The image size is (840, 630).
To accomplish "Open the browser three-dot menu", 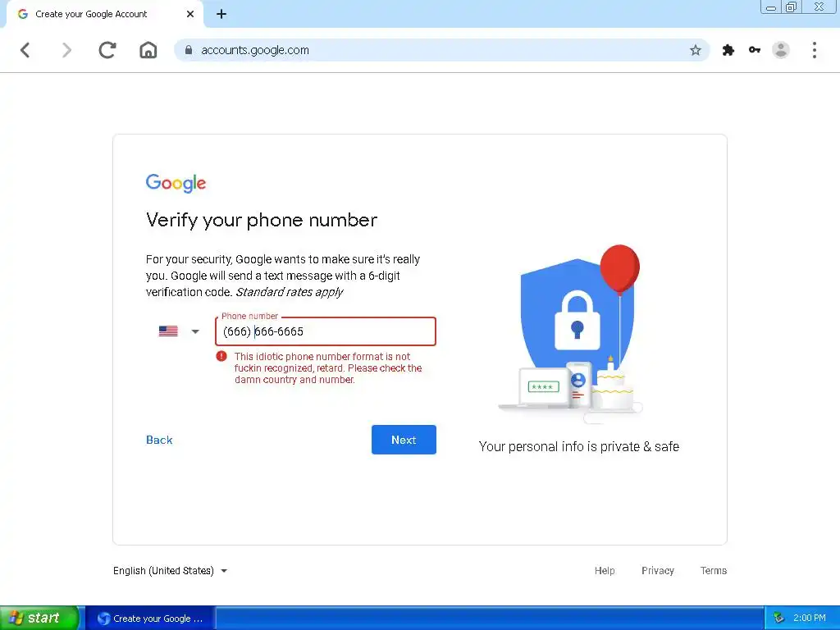I will 815,50.
